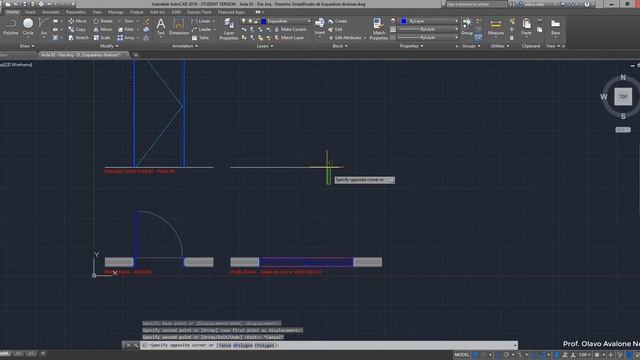Switch to the Annotate ribbon tab

[50, 12]
